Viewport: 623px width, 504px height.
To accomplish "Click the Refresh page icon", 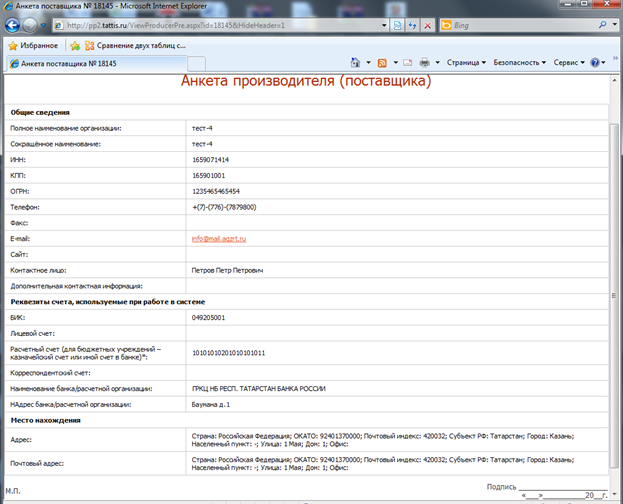I will 412,25.
